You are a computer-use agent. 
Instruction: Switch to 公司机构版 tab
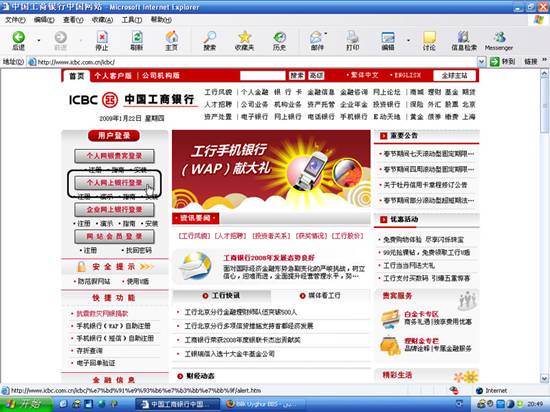tap(161, 76)
